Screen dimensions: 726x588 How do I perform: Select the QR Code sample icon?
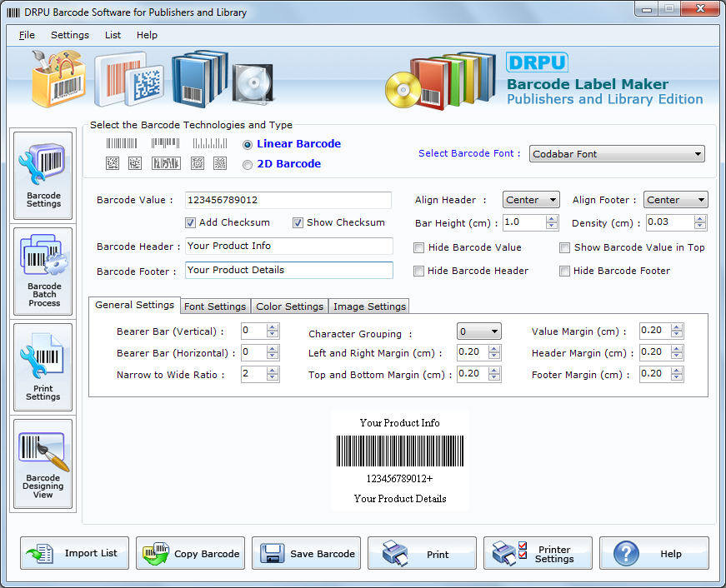pos(221,163)
